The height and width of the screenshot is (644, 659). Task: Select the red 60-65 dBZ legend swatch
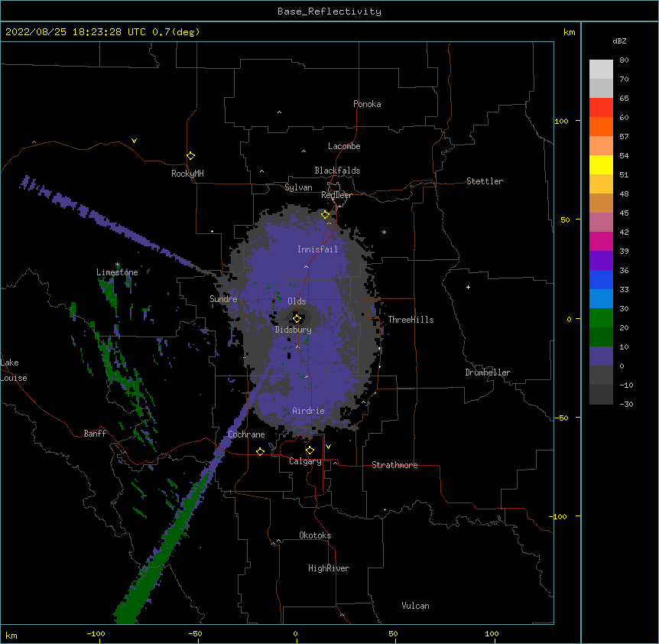[601, 107]
